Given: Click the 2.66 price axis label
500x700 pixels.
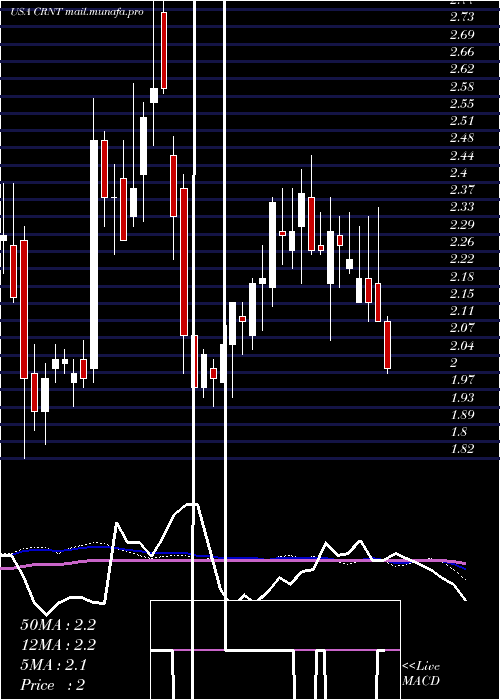Looking at the screenshot, I should tap(462, 52).
